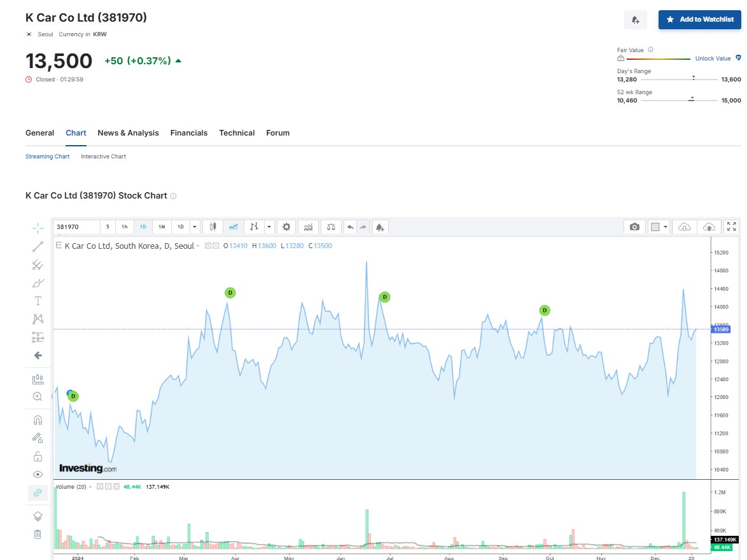747x560 pixels.
Task: Open the Chart tab
Action: click(x=76, y=133)
